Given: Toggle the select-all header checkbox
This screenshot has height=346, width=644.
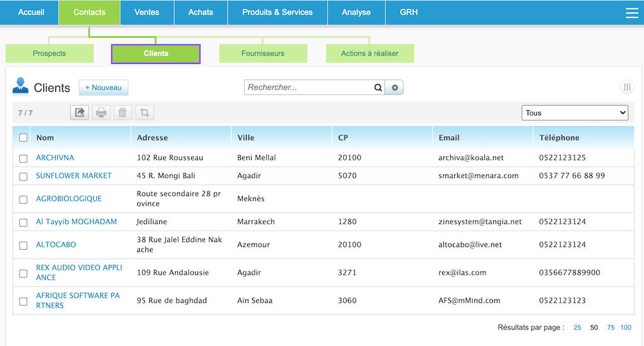Looking at the screenshot, I should [23, 138].
